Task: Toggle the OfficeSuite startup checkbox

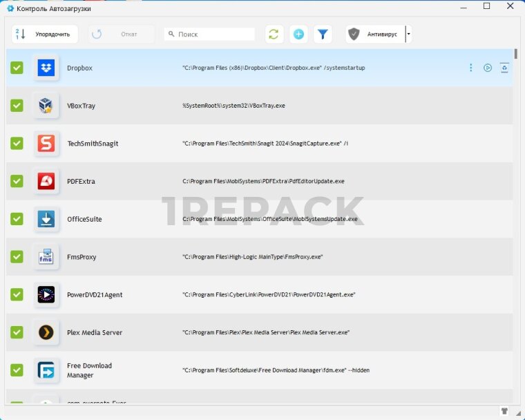Action: tap(17, 219)
